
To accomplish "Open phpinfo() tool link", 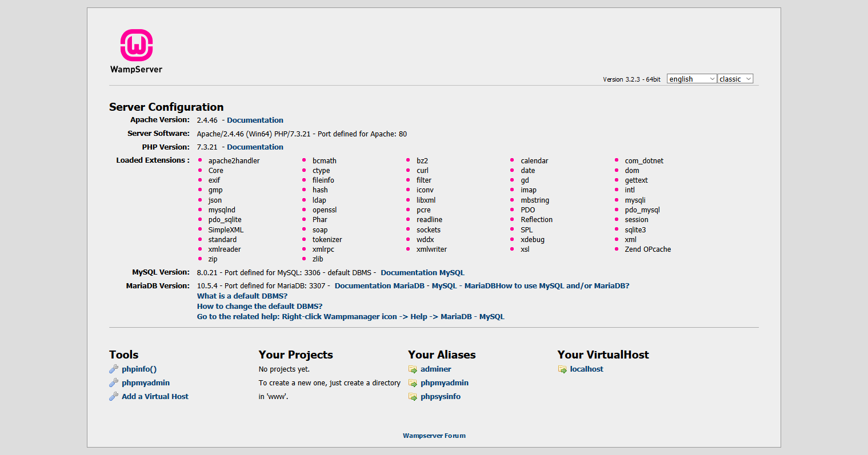I will (139, 369).
